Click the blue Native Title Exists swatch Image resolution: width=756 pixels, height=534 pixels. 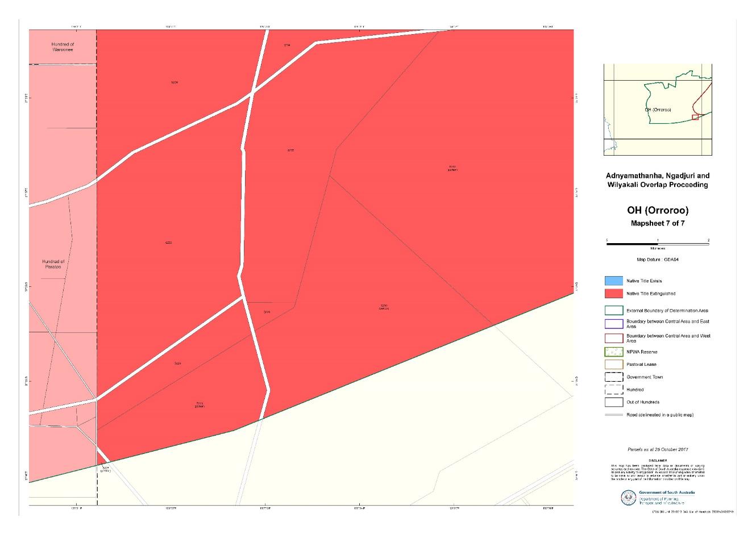pos(614,281)
